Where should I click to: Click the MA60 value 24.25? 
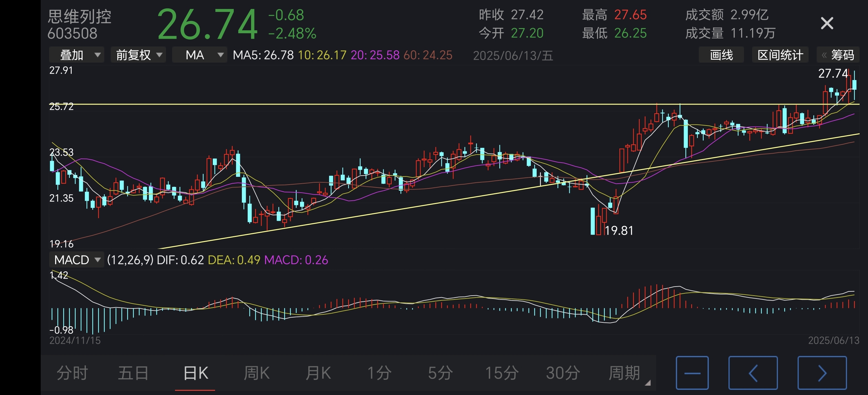(428, 55)
